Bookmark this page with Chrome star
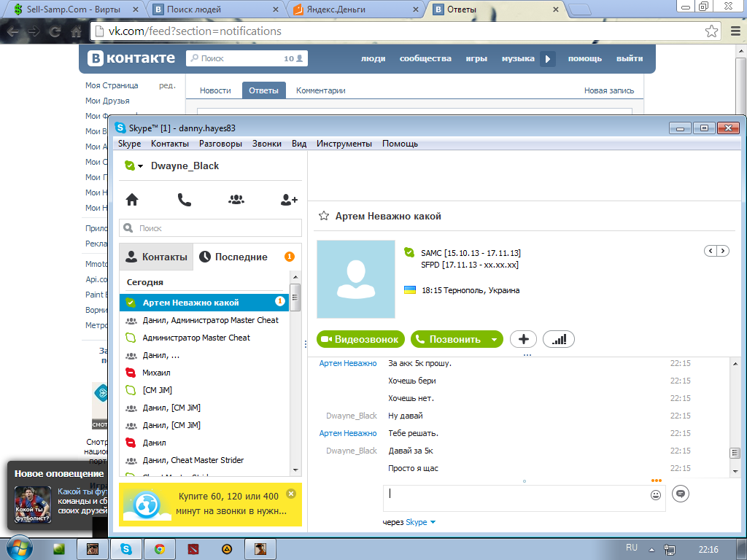Viewport: 747px width, 560px height. [712, 31]
